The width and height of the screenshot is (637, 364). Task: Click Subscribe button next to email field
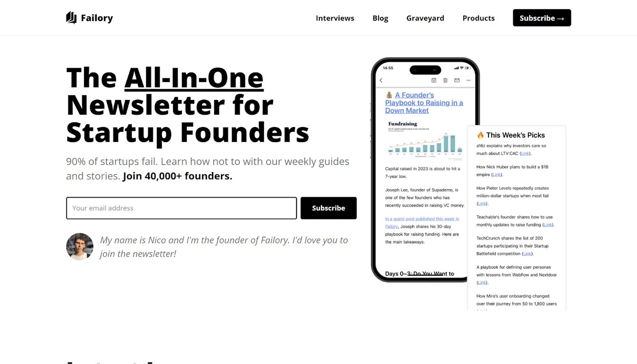[x=328, y=208]
